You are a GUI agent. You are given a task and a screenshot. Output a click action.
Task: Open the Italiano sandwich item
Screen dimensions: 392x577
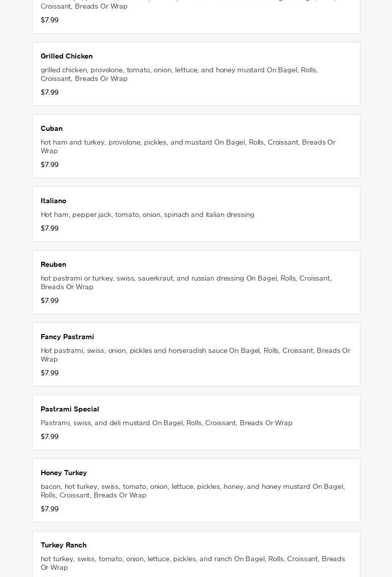click(53, 201)
